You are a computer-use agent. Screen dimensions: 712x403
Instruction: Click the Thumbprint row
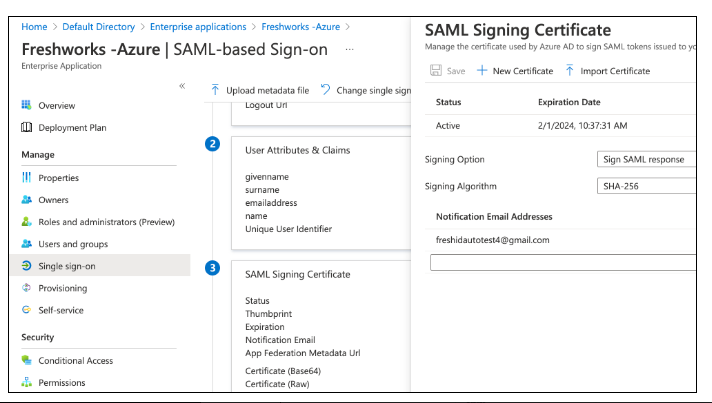click(268, 314)
